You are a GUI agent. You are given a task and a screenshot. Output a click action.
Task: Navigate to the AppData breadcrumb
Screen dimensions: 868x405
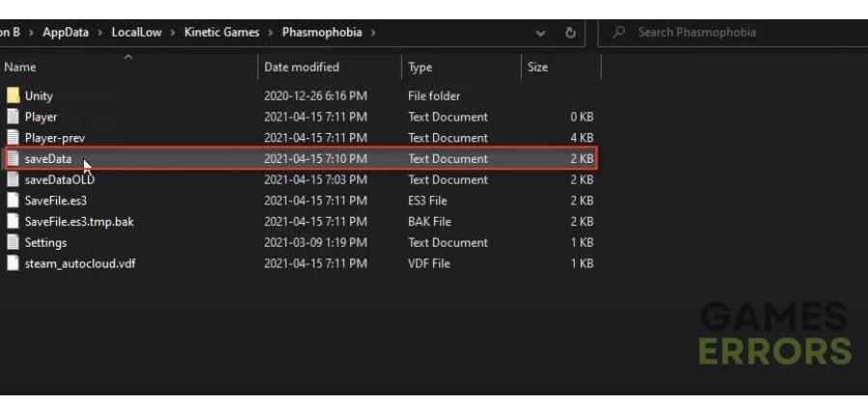[x=66, y=32]
